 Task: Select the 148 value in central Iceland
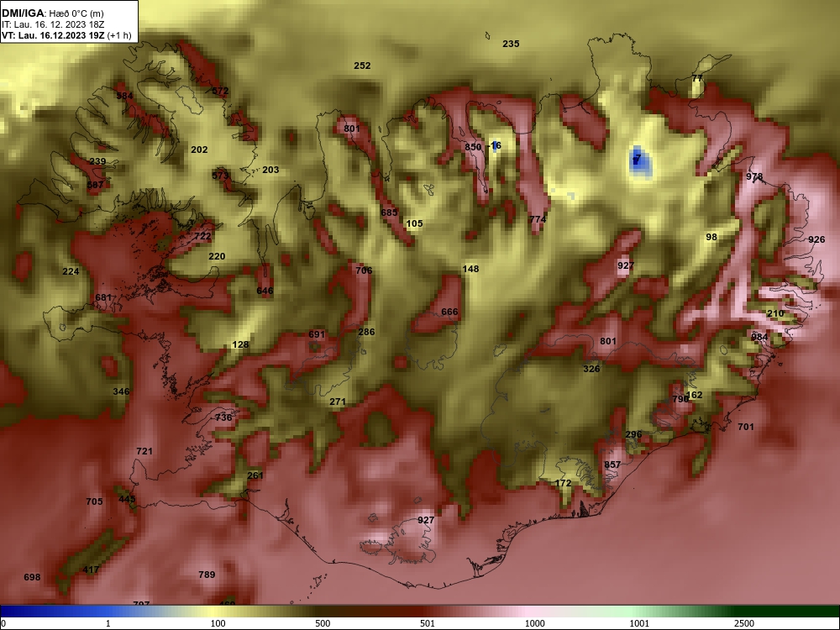click(470, 269)
